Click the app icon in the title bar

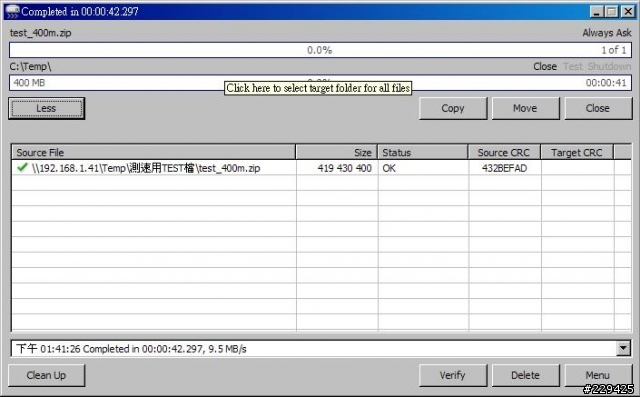(x=12, y=11)
